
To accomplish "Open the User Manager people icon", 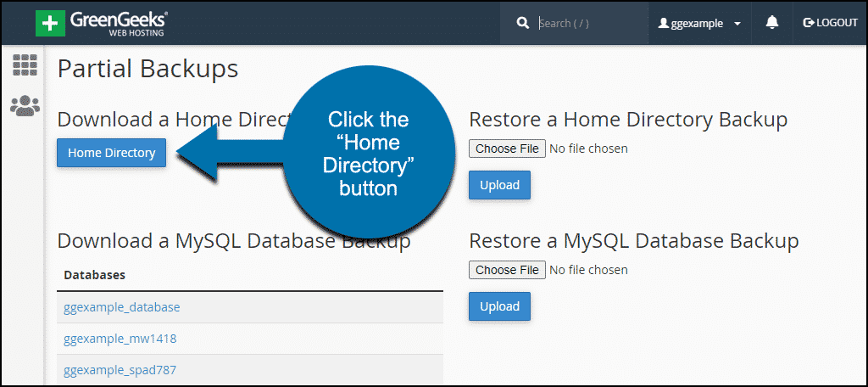I will pos(25,105).
